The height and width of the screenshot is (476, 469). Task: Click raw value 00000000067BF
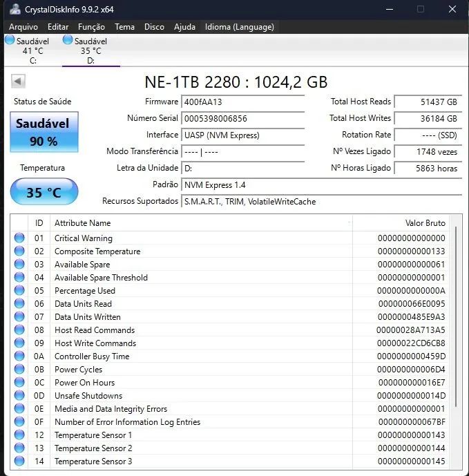(x=412, y=421)
